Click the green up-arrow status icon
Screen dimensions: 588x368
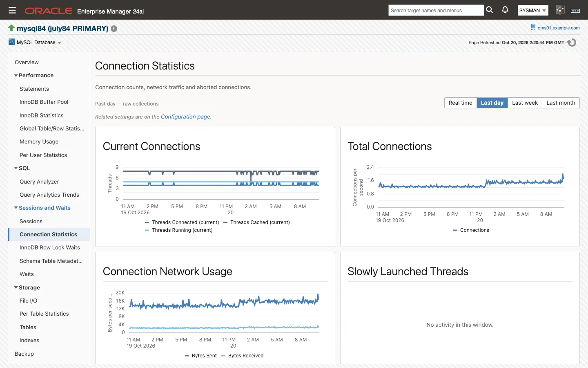[11, 28]
